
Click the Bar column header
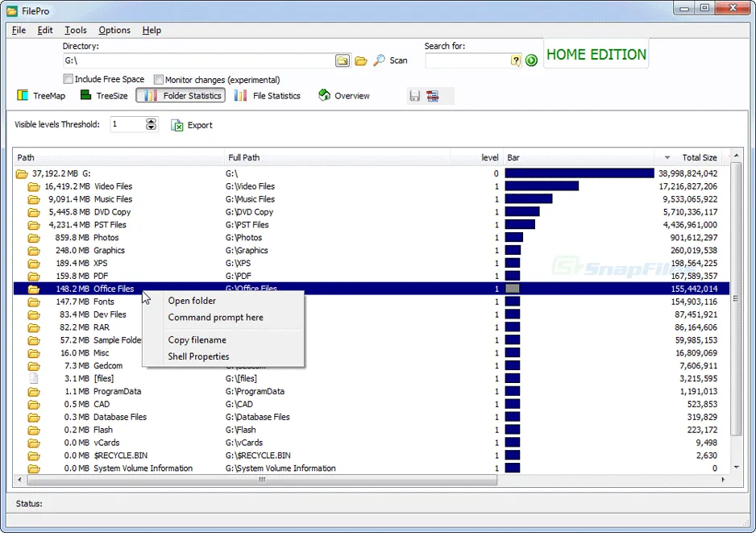(x=579, y=158)
